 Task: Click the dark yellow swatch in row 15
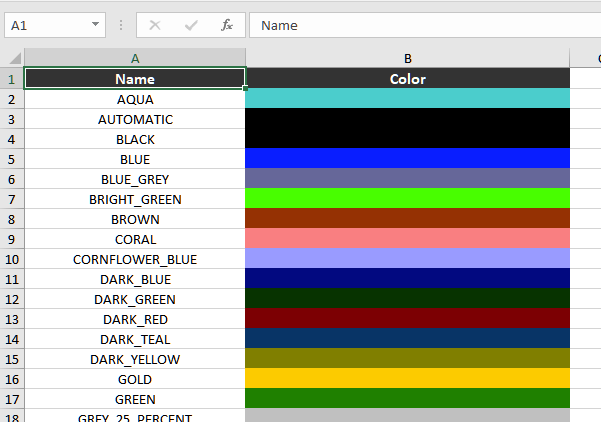point(407,358)
